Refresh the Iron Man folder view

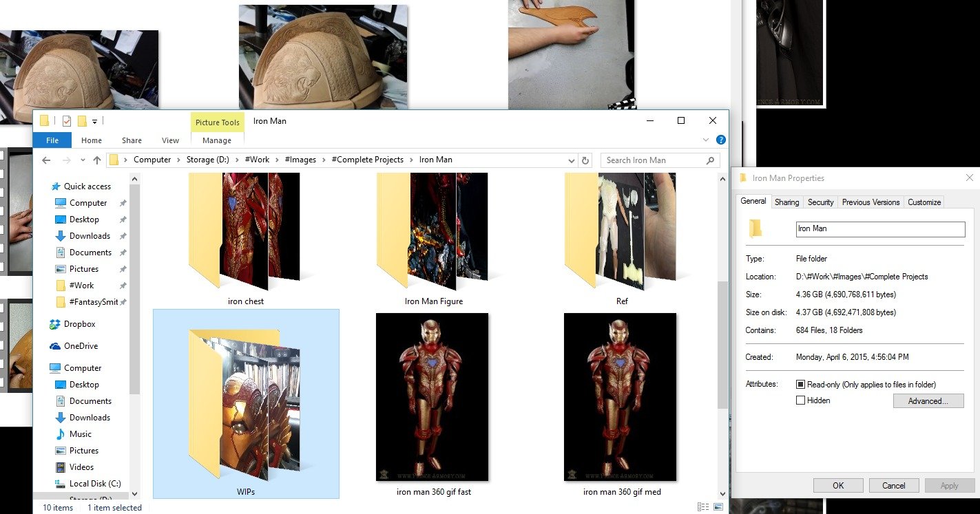585,160
